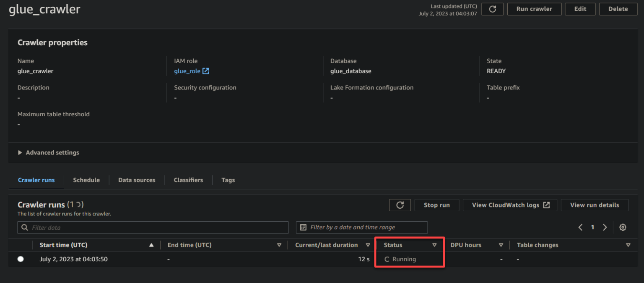644x283 pixels.
Task: Select the July 2 crawler run radio button
Action: coord(21,259)
